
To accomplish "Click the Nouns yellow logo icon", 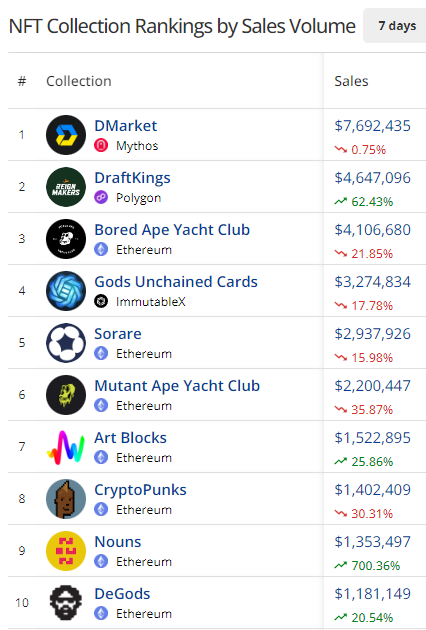I will coord(66,551).
